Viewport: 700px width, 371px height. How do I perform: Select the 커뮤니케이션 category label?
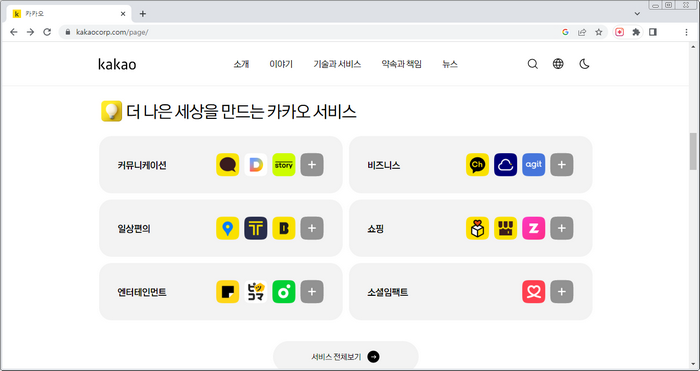[142, 165]
